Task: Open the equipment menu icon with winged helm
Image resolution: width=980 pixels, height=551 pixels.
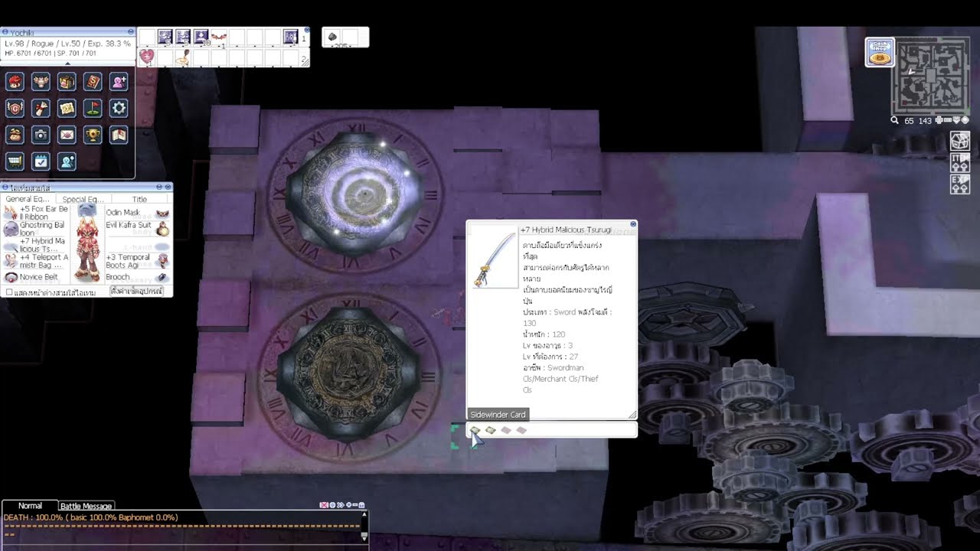Action: pos(41,82)
